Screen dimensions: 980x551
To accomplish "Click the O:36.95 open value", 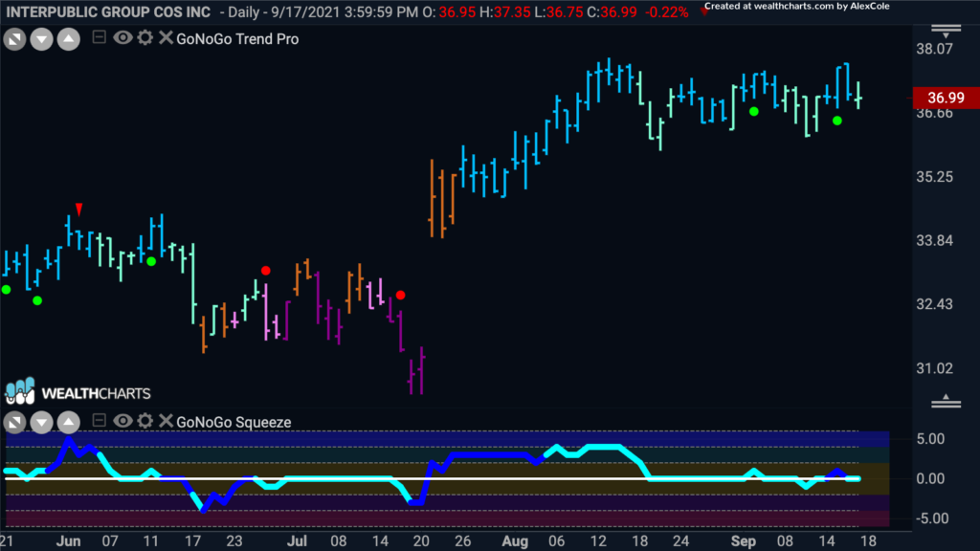I will tap(450, 12).
